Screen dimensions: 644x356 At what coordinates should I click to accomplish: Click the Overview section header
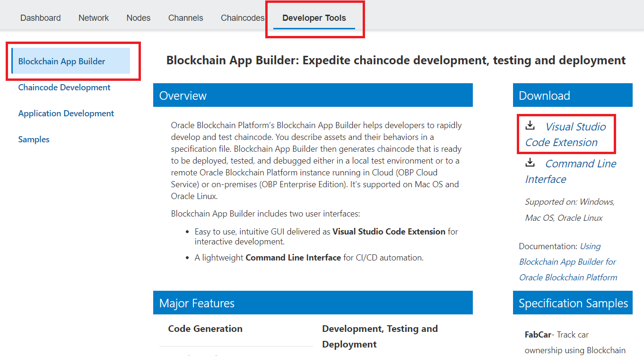click(x=313, y=96)
